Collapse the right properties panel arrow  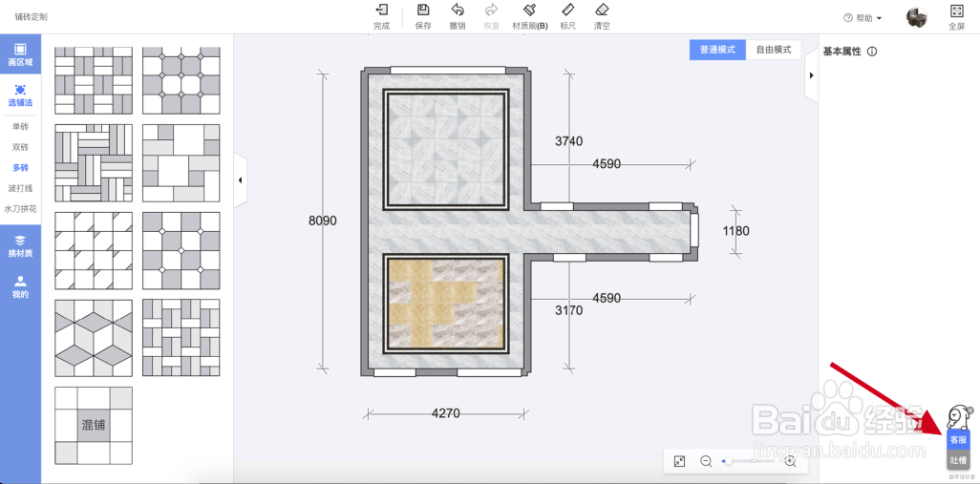coord(811,75)
